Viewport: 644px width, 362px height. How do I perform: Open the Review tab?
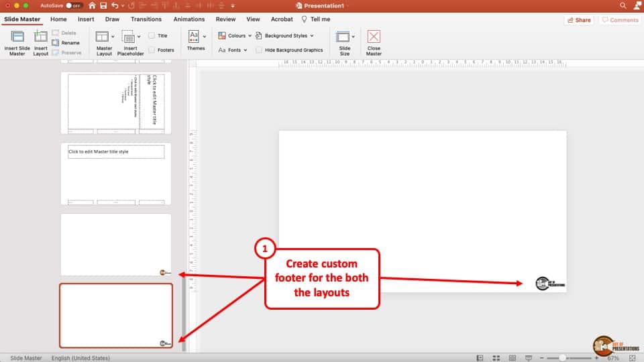(x=226, y=19)
